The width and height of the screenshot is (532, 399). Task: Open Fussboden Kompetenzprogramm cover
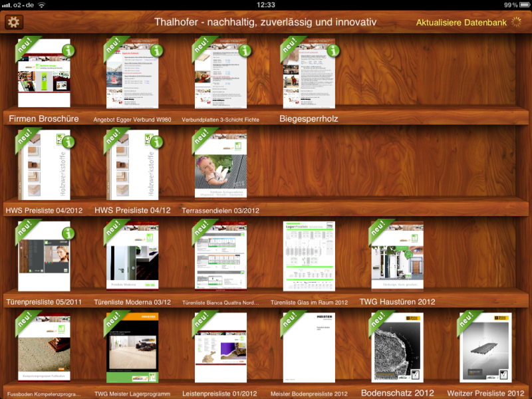tap(44, 347)
